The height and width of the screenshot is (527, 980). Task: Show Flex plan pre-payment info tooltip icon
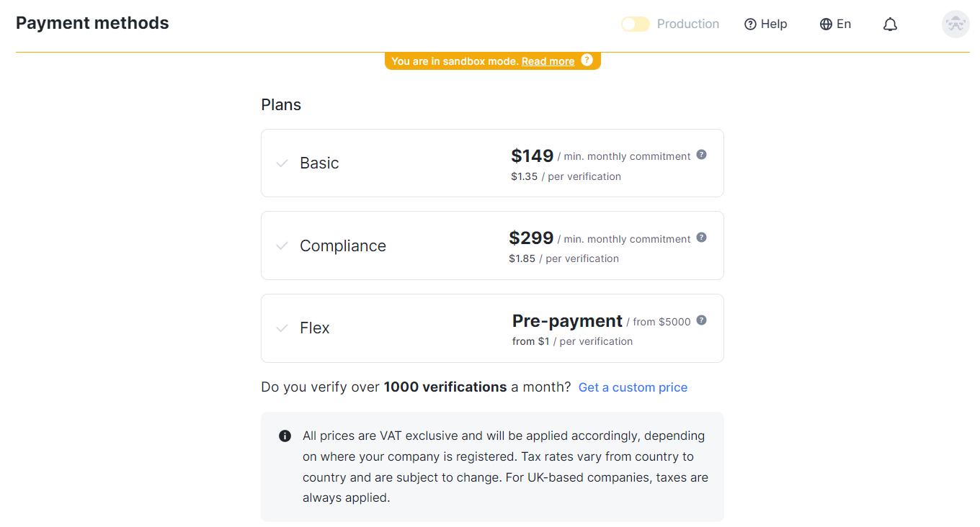click(702, 320)
